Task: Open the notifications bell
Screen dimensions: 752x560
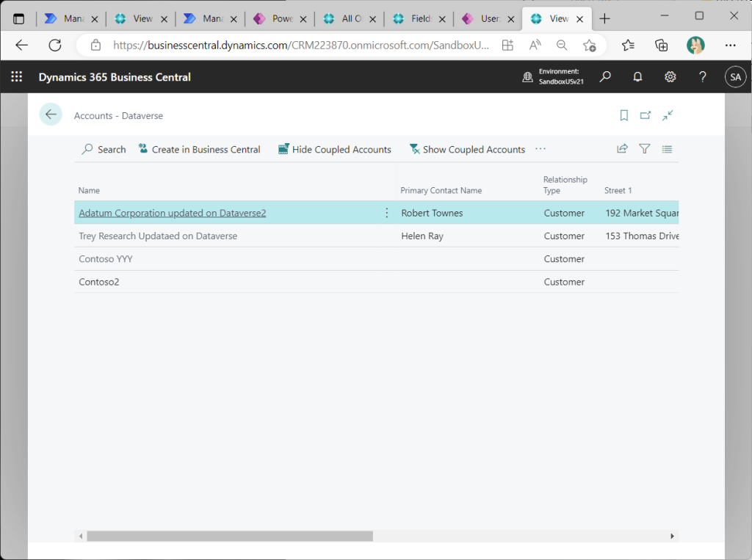Action: [637, 77]
